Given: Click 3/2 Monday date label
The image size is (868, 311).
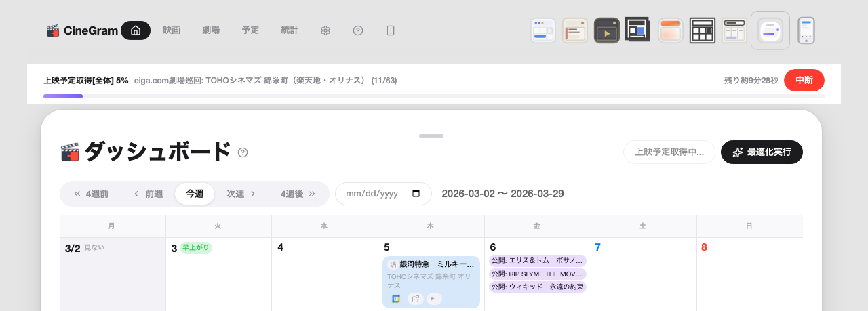Looking at the screenshot, I should 73,248.
